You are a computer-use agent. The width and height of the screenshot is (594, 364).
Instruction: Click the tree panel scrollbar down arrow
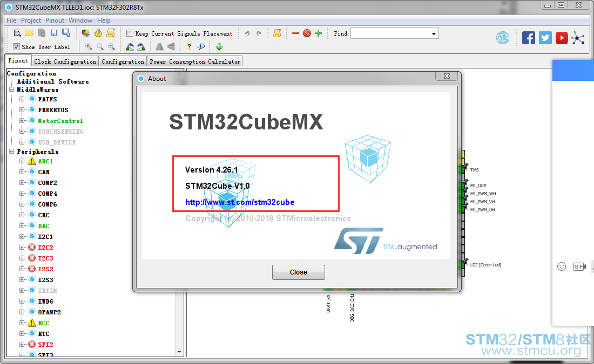(179, 352)
